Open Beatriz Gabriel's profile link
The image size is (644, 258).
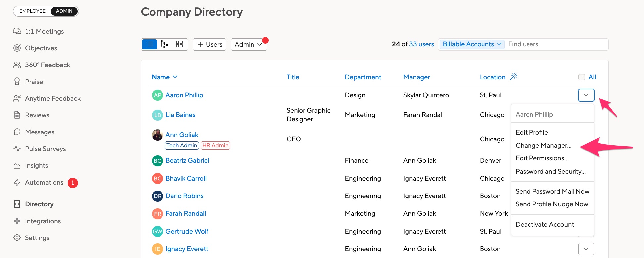(187, 160)
